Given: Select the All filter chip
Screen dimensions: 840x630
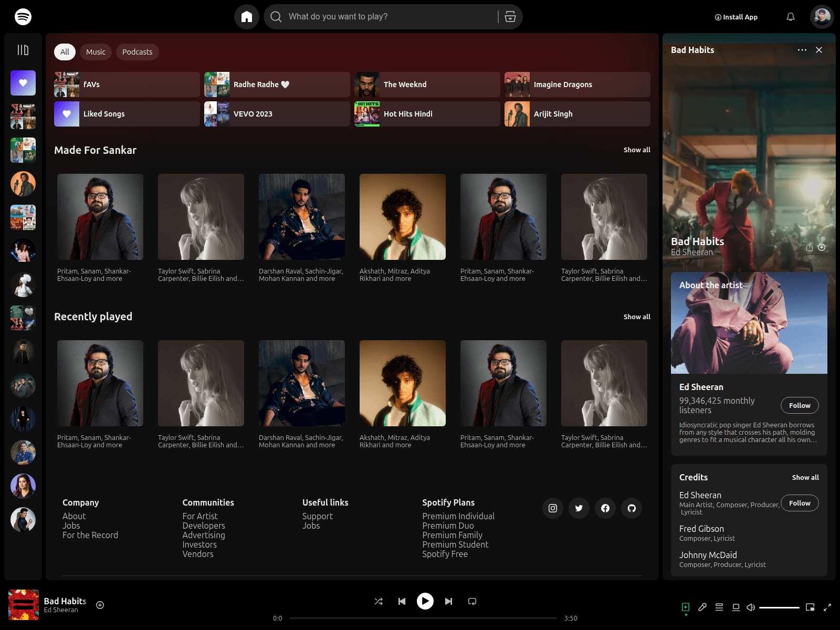Looking at the screenshot, I should (65, 52).
